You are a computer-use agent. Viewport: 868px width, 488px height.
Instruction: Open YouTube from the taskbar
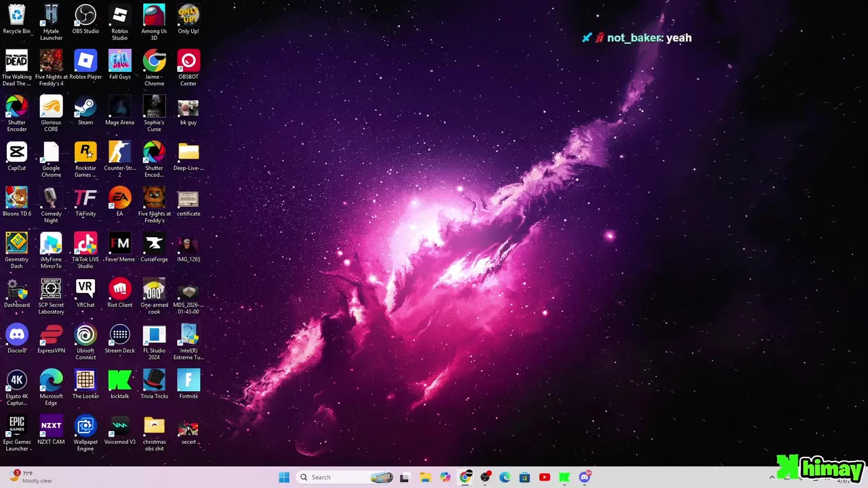click(545, 477)
